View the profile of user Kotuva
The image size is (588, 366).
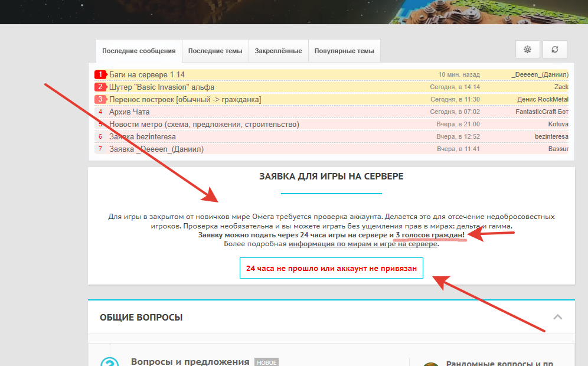(558, 124)
